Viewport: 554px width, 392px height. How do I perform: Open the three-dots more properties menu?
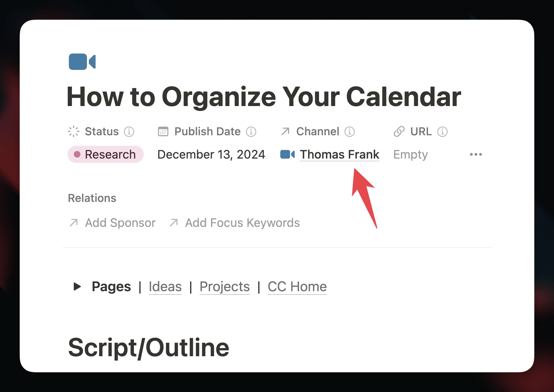pos(476,154)
